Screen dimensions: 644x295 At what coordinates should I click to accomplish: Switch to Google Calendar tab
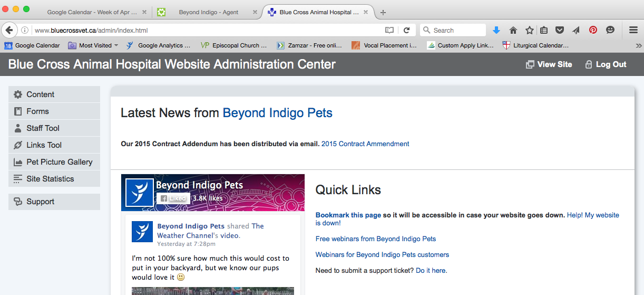pyautogui.click(x=92, y=12)
